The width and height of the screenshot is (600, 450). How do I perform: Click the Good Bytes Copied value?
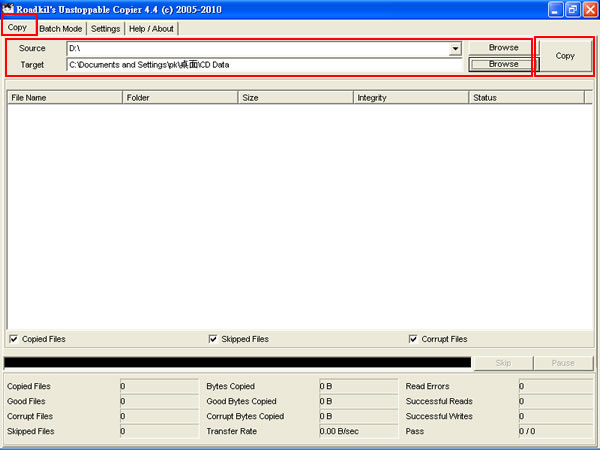(359, 401)
